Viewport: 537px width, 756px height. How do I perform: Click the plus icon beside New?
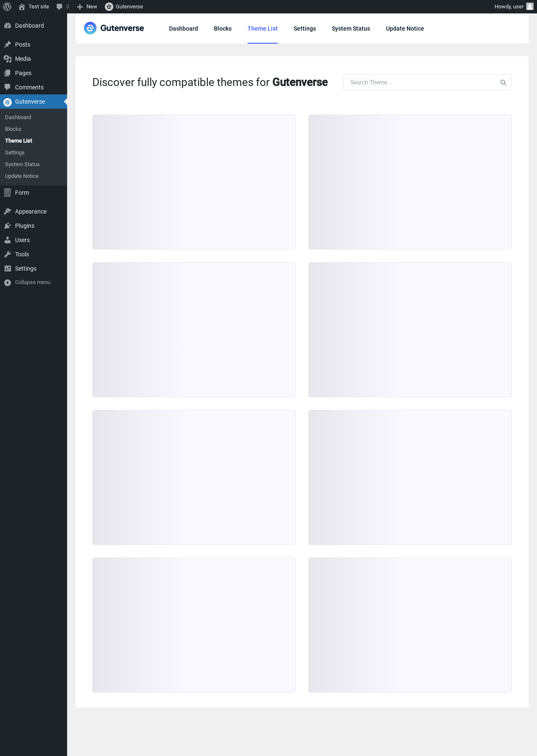click(x=80, y=7)
